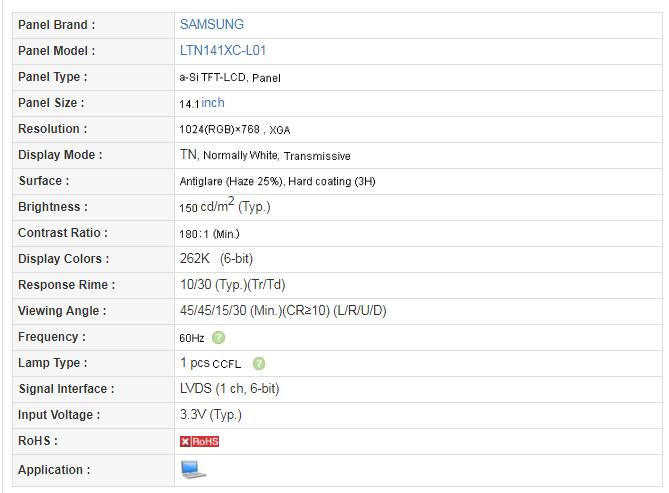669x493 pixels.
Task: Select the 'Brightness :' label
Action: click(x=53, y=207)
